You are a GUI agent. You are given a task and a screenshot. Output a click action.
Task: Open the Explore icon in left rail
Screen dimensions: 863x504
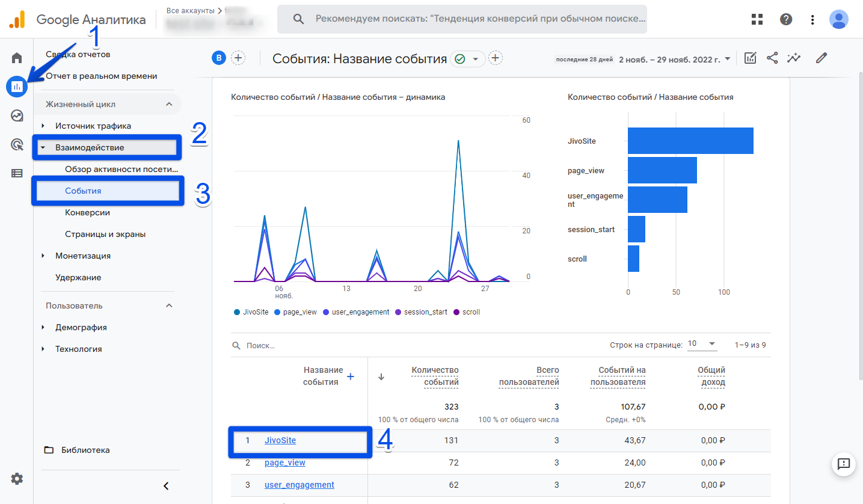[17, 115]
